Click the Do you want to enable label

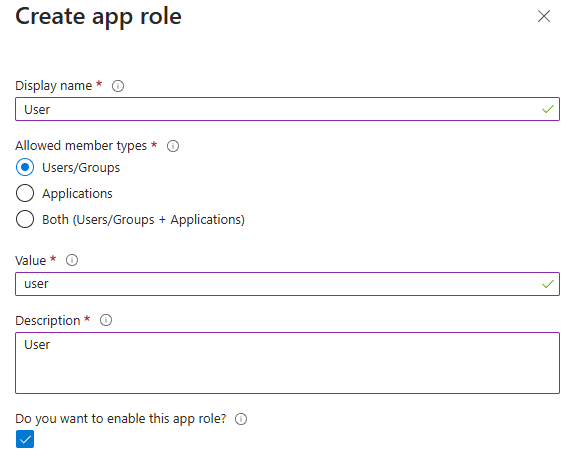tap(121, 419)
